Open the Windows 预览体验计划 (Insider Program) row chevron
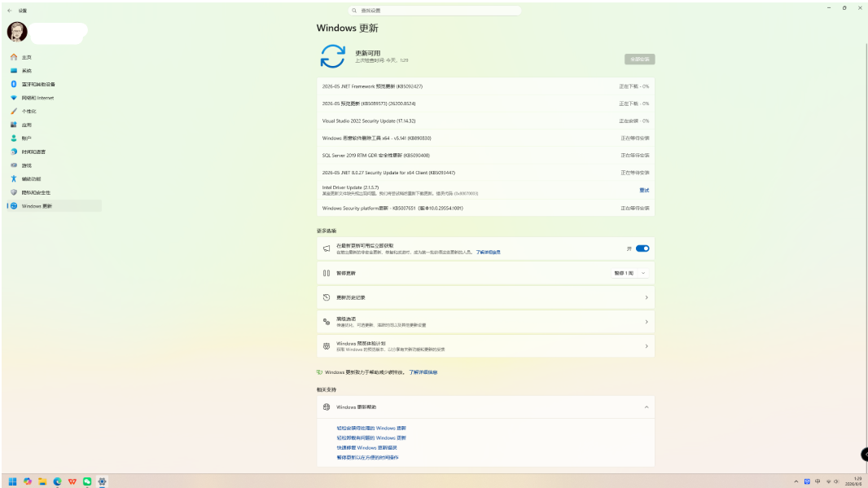 [646, 346]
